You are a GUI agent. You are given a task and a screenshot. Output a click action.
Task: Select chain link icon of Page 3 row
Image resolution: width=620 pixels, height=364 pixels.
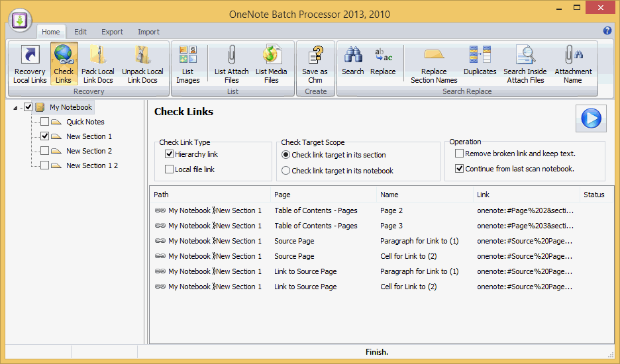160,226
